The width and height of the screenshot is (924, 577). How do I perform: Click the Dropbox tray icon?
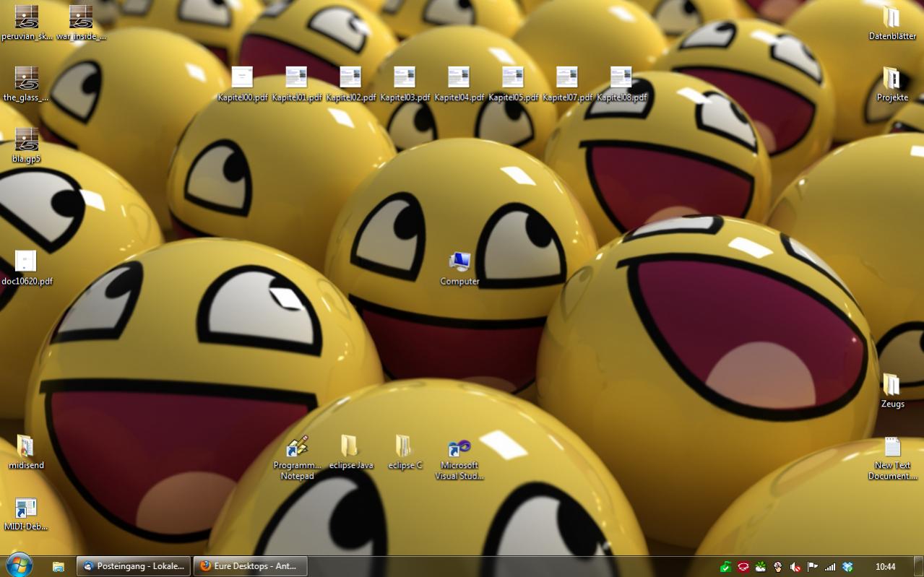tap(847, 567)
